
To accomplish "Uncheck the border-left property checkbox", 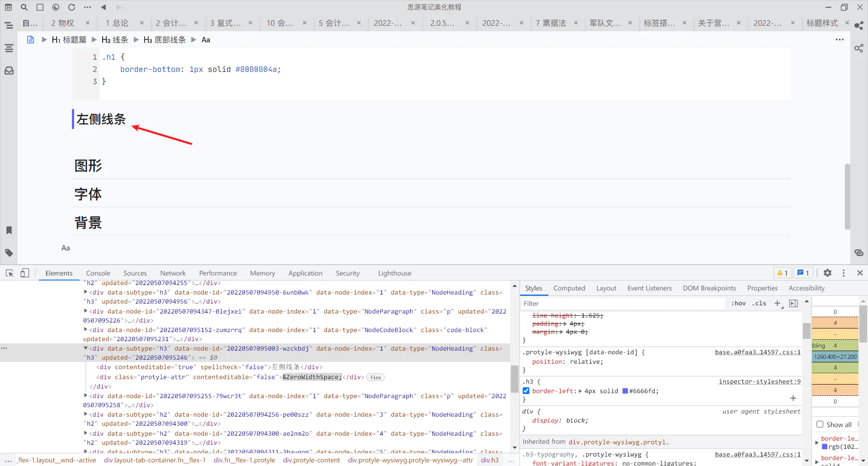I will point(526,391).
